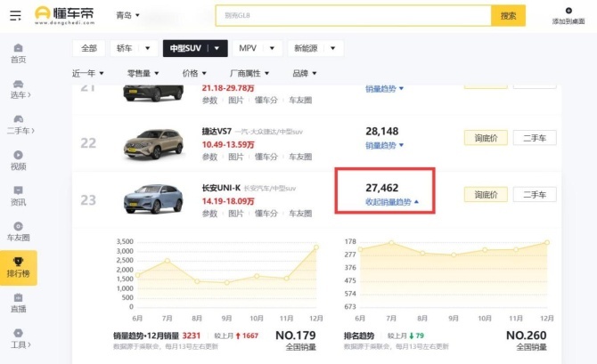Select the 新能源 category tab
Viewport: 597px width, 364px height.
pyautogui.click(x=306, y=48)
